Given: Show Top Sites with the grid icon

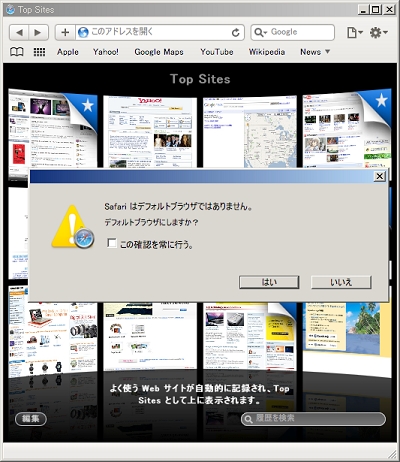Looking at the screenshot, I should coord(39,52).
